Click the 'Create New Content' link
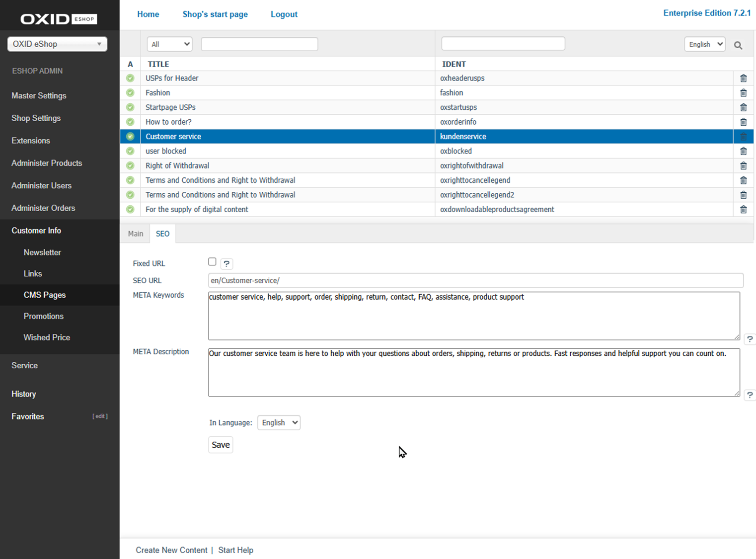 [x=171, y=550]
